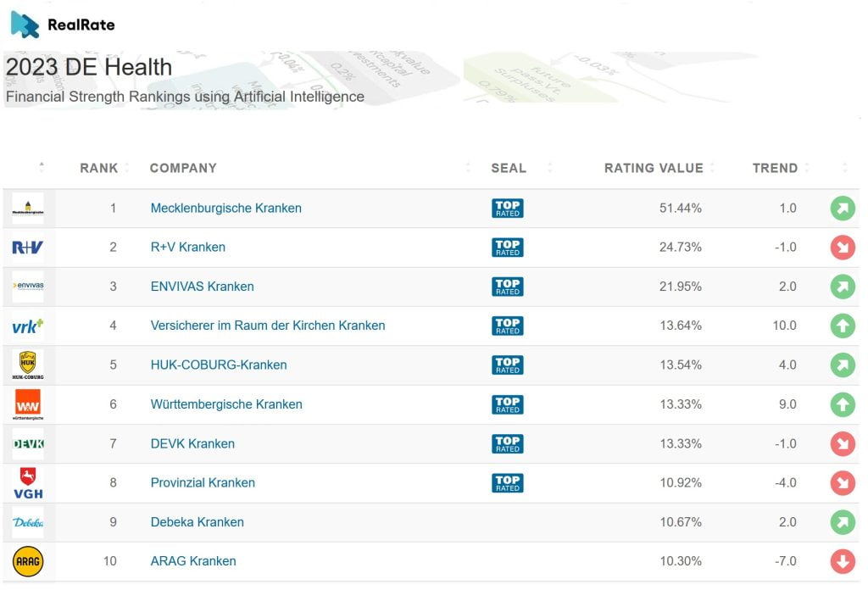Click the RealRate logo
Screen dimensions: 868x590
point(63,25)
